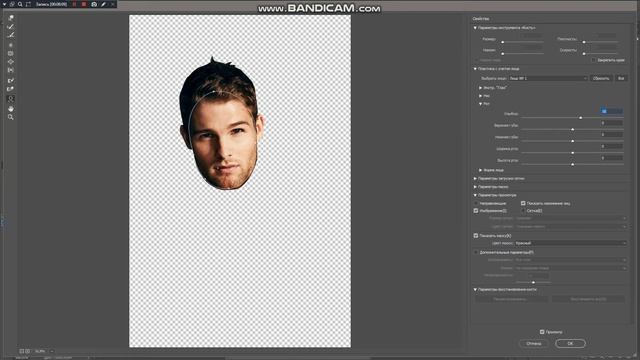Click the 'Сбросить' reset button
This screenshot has width=640, height=360.
click(601, 78)
